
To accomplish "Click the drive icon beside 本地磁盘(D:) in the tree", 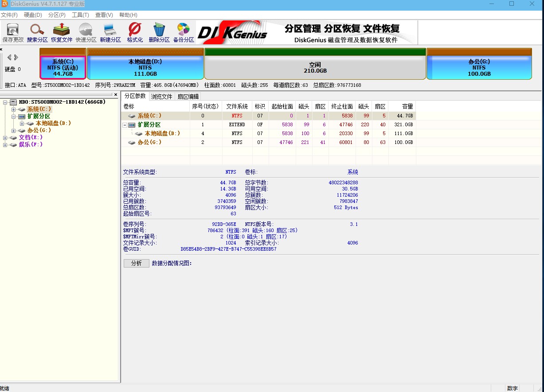I will tap(30, 123).
